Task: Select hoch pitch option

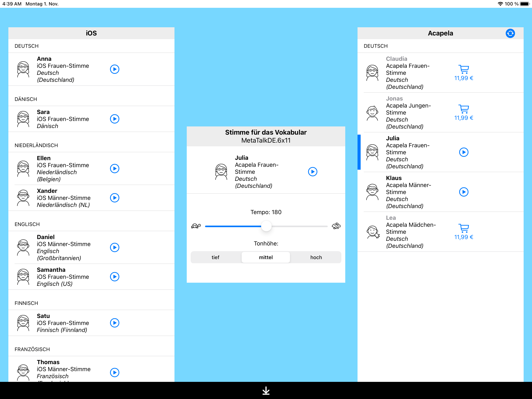Action: [316, 258]
